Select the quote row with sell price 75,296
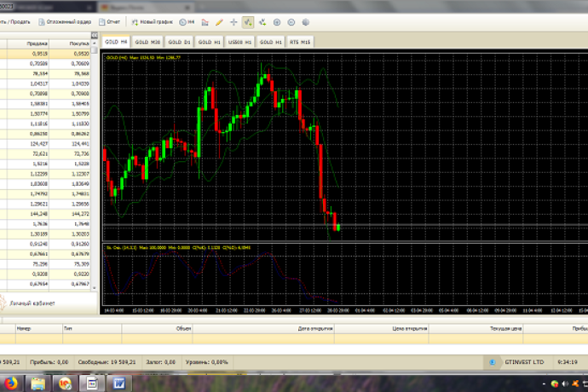 (x=45, y=264)
